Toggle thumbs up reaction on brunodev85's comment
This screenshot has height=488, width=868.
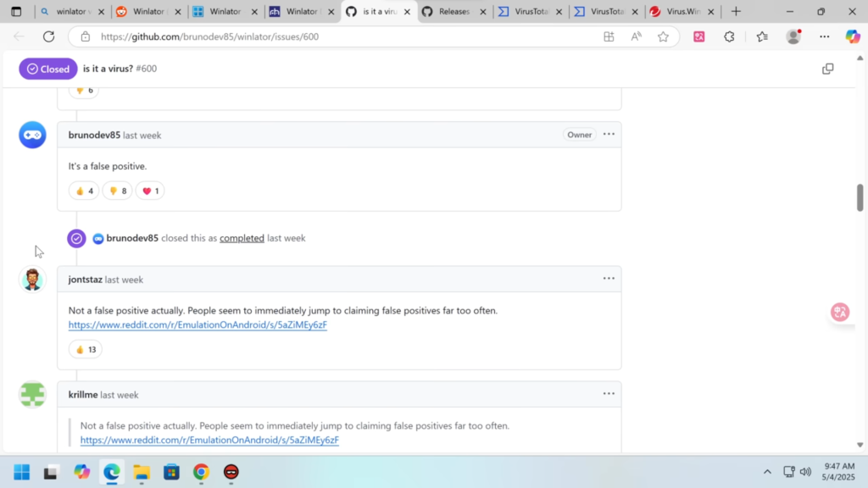point(84,191)
